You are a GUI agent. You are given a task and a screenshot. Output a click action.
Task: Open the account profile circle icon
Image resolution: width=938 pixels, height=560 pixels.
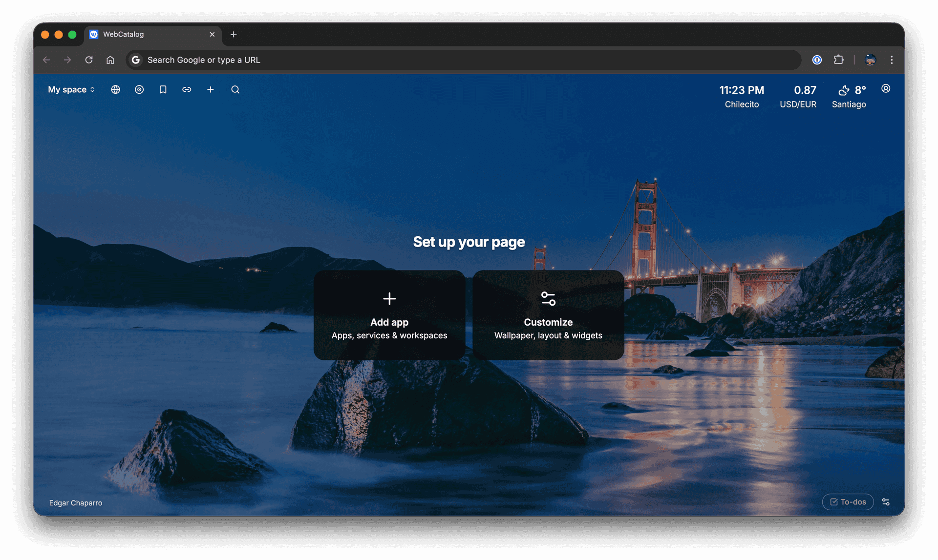coord(886,89)
